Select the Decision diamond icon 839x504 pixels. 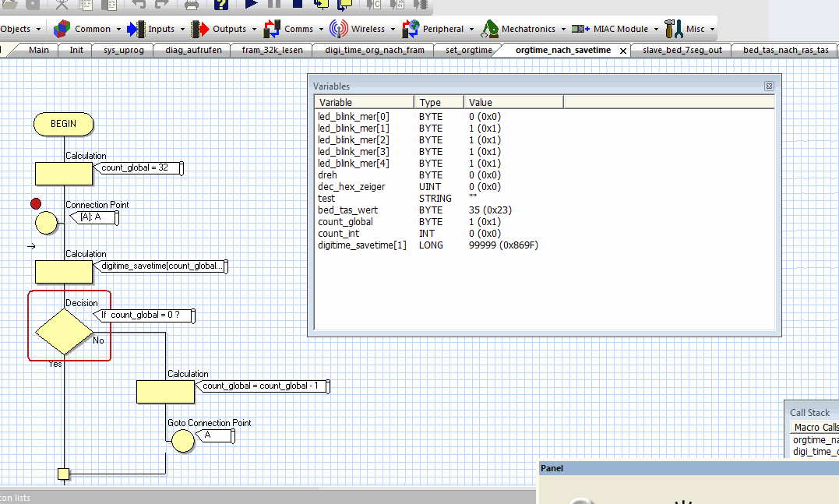(64, 332)
